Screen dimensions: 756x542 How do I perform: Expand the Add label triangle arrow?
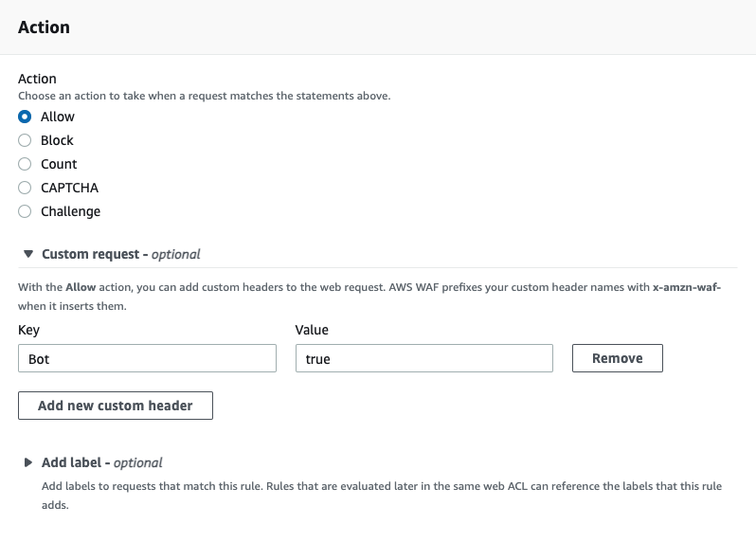[27, 462]
